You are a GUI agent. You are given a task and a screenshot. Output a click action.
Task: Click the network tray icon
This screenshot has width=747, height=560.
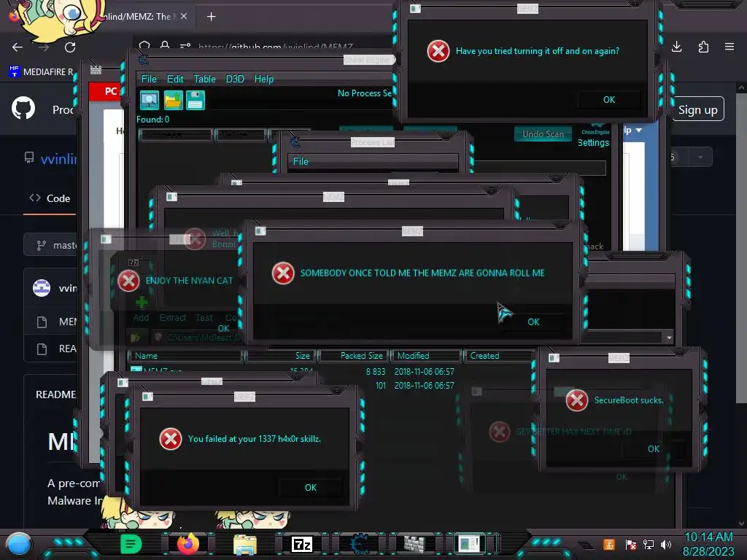point(649,544)
